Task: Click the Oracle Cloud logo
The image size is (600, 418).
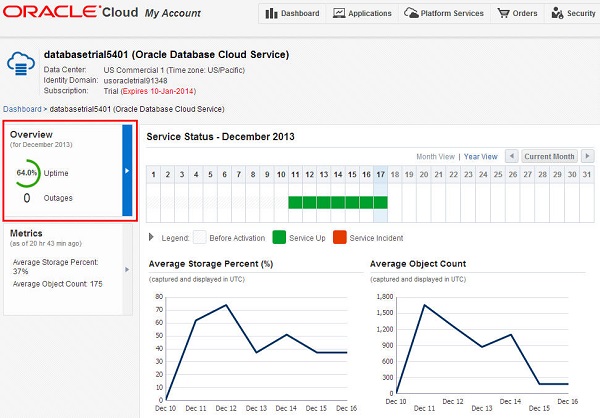Action: pos(70,12)
